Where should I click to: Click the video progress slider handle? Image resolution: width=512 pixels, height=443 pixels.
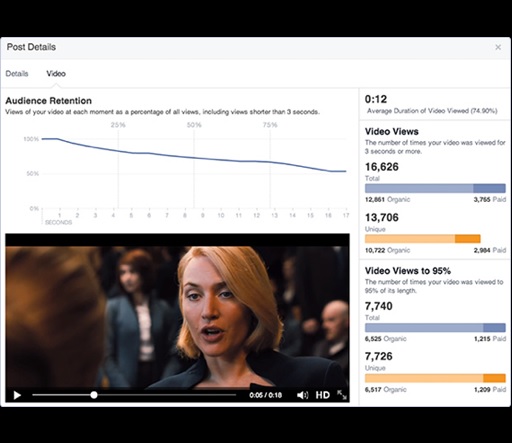tap(94, 395)
